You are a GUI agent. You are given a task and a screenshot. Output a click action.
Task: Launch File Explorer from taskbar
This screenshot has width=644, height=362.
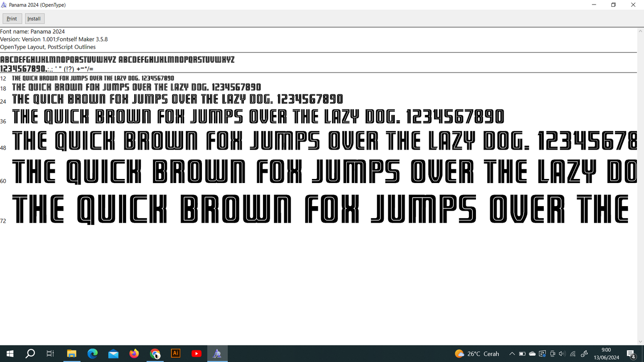click(71, 354)
